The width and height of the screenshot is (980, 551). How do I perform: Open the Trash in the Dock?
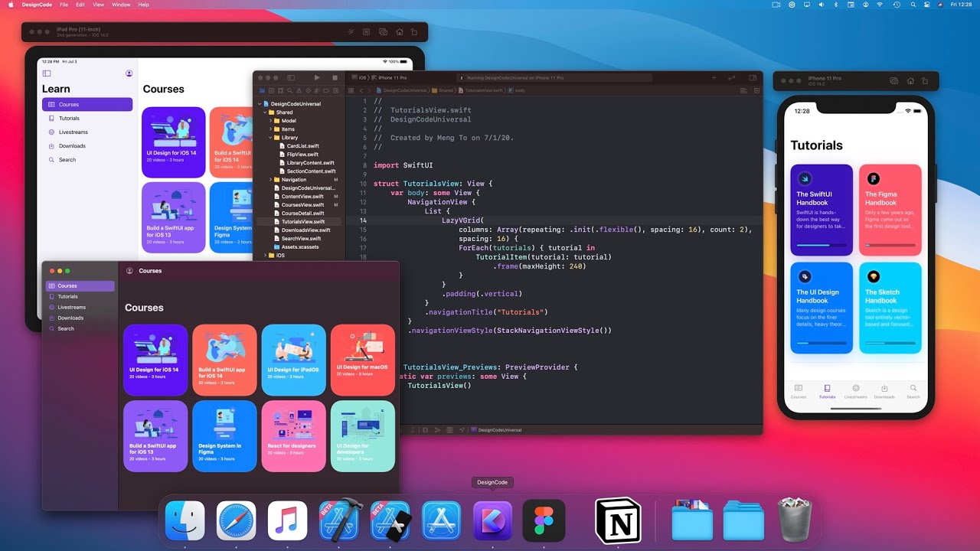(x=796, y=520)
